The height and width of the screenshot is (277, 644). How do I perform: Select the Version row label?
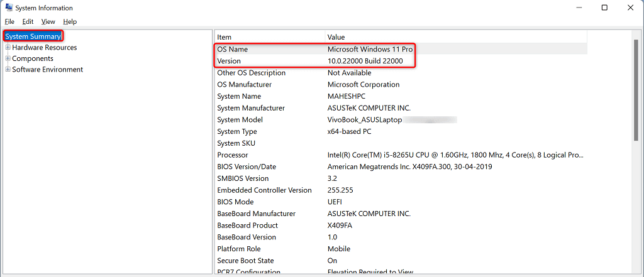(229, 61)
